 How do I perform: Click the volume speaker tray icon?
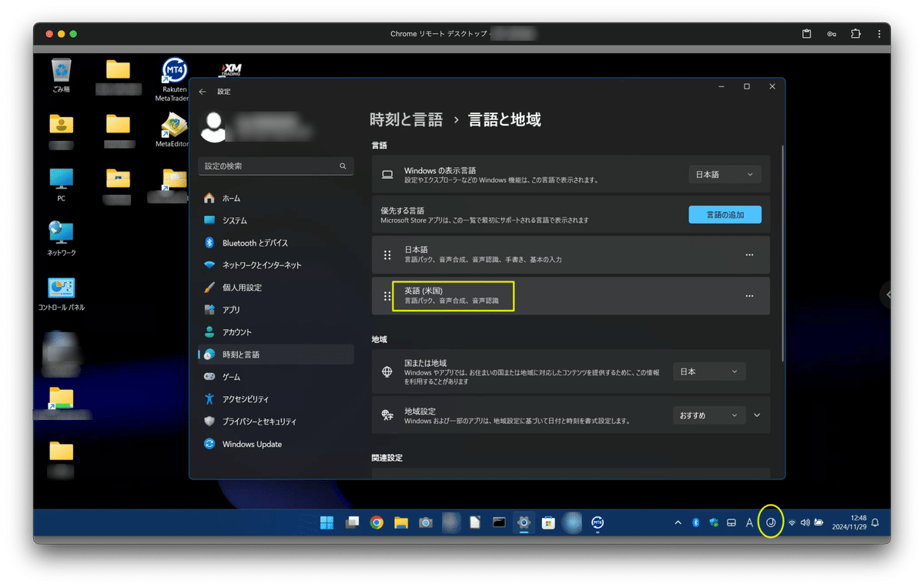click(x=805, y=522)
